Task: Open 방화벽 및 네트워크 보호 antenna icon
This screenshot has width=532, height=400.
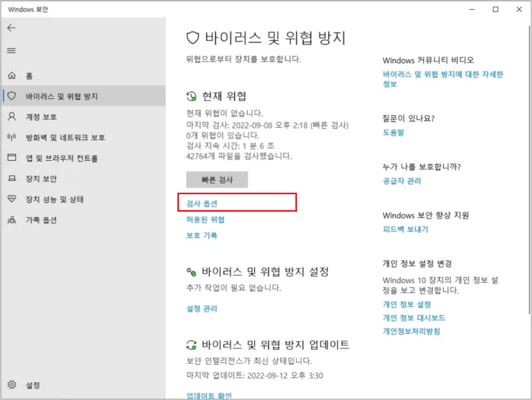Action: [12, 138]
